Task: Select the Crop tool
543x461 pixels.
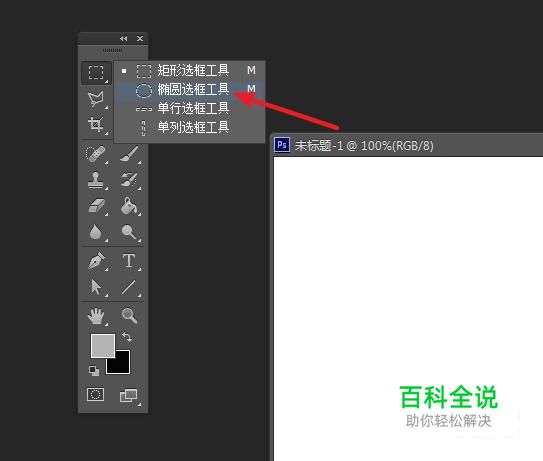Action: tap(96, 125)
